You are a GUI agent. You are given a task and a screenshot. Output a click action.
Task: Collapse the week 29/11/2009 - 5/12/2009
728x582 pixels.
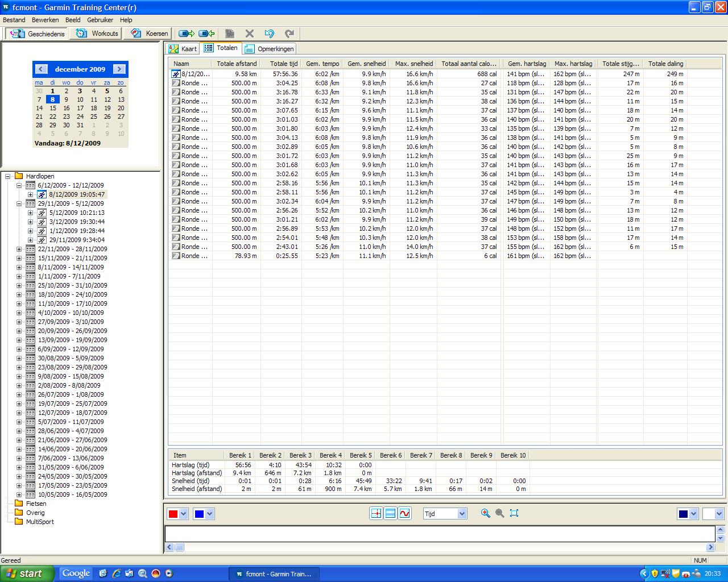tap(19, 203)
